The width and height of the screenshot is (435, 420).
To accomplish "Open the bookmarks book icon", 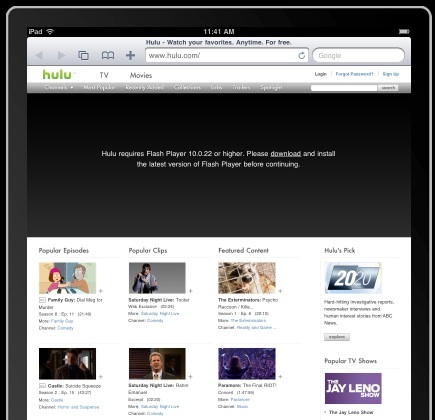I will pyautogui.click(x=108, y=55).
